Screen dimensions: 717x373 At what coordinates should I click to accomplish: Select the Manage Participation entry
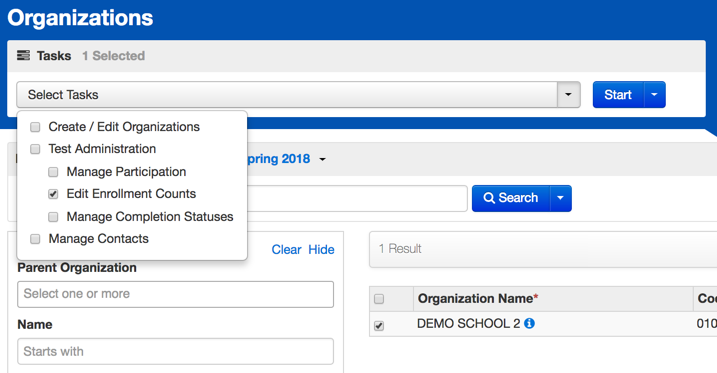click(126, 172)
